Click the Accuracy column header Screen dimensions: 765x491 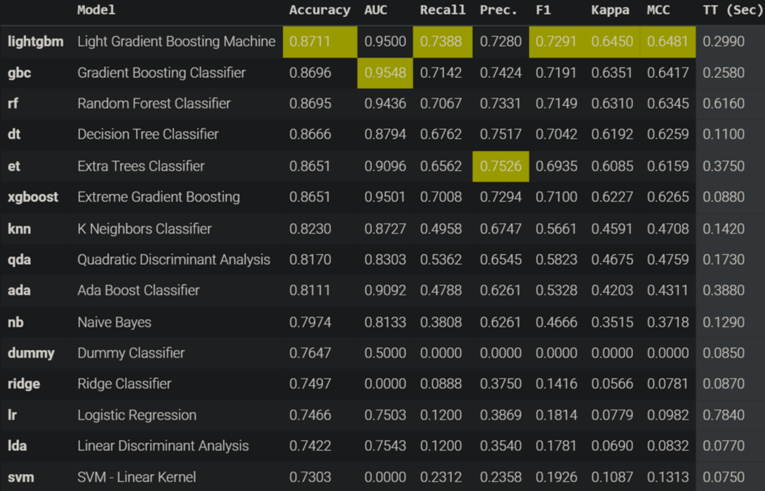pos(320,10)
